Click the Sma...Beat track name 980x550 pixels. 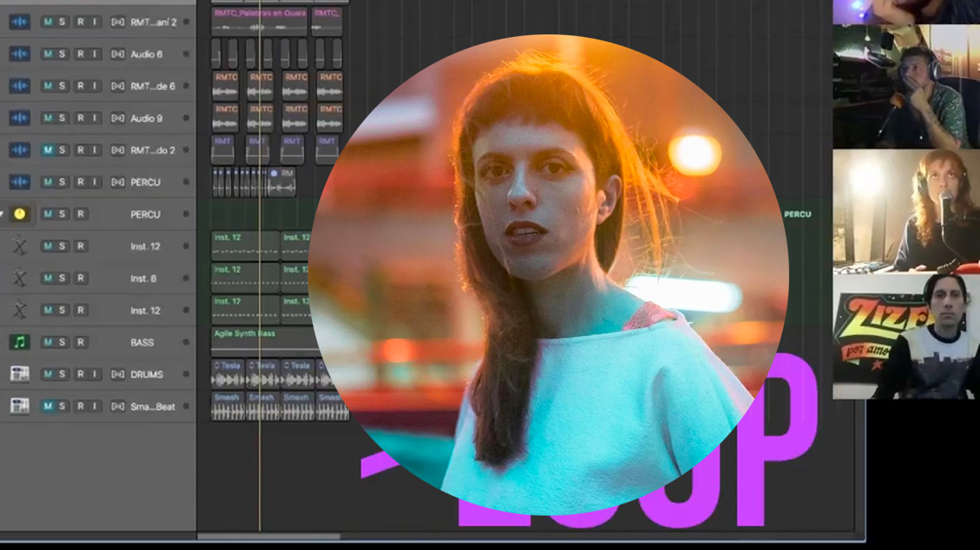pos(152,406)
